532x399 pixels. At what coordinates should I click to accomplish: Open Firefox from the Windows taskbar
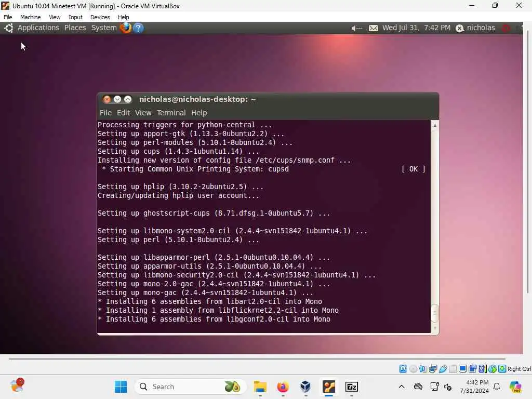(x=283, y=387)
